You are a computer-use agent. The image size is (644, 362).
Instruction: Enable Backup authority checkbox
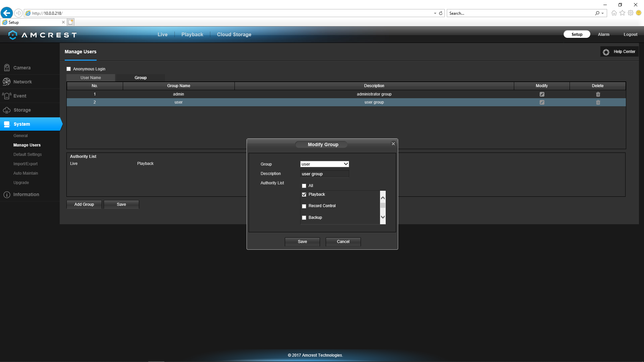tap(304, 218)
